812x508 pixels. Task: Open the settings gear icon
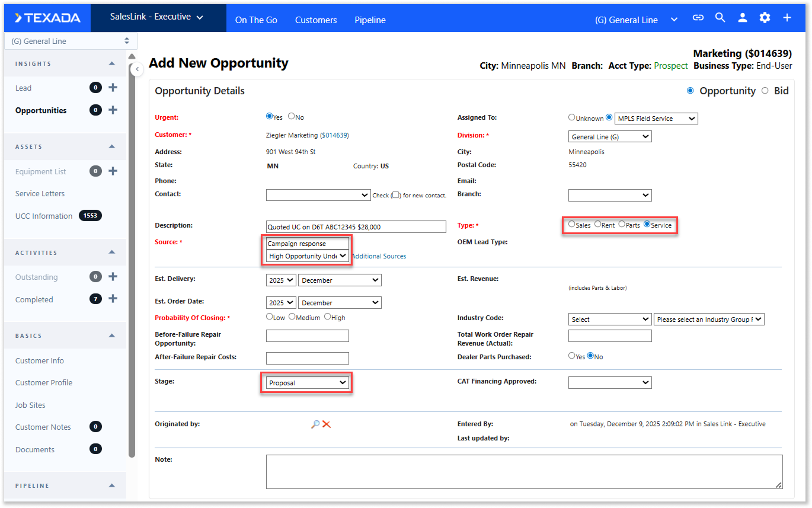point(765,18)
